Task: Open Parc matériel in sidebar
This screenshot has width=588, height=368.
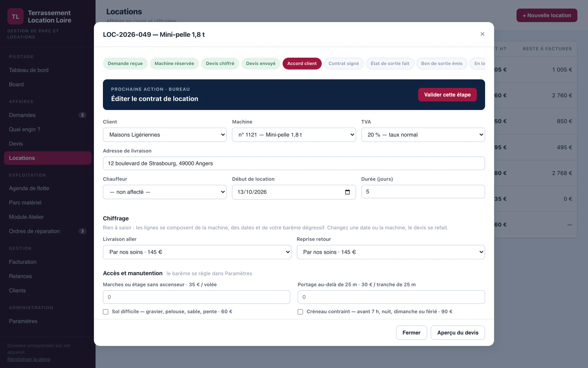Action: click(48, 203)
